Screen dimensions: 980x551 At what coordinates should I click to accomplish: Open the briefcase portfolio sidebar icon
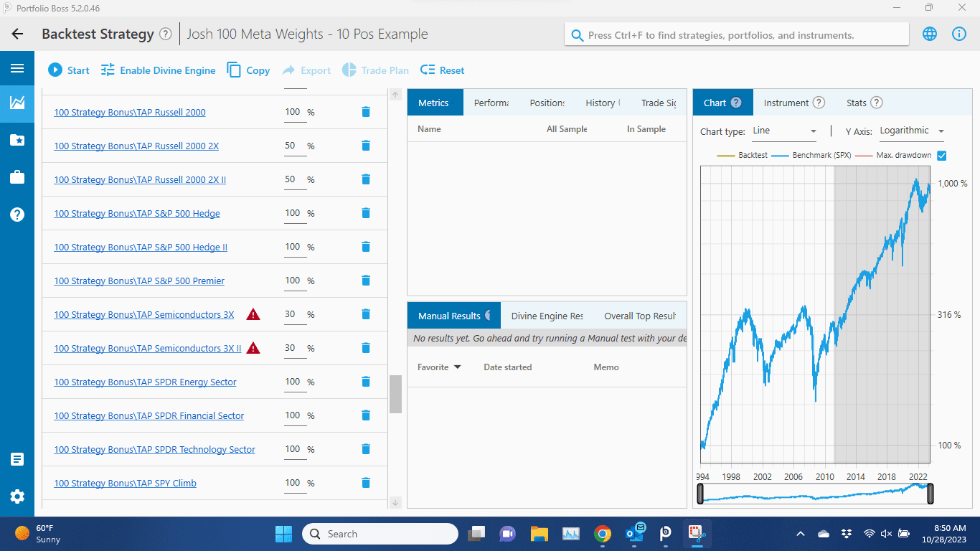[17, 177]
